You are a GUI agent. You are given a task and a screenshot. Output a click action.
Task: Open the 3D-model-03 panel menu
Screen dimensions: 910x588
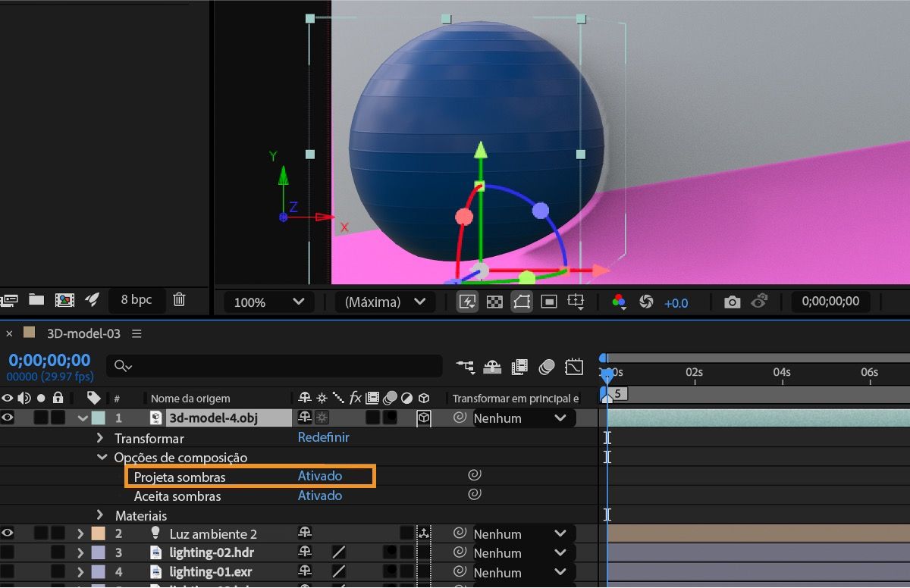point(136,333)
